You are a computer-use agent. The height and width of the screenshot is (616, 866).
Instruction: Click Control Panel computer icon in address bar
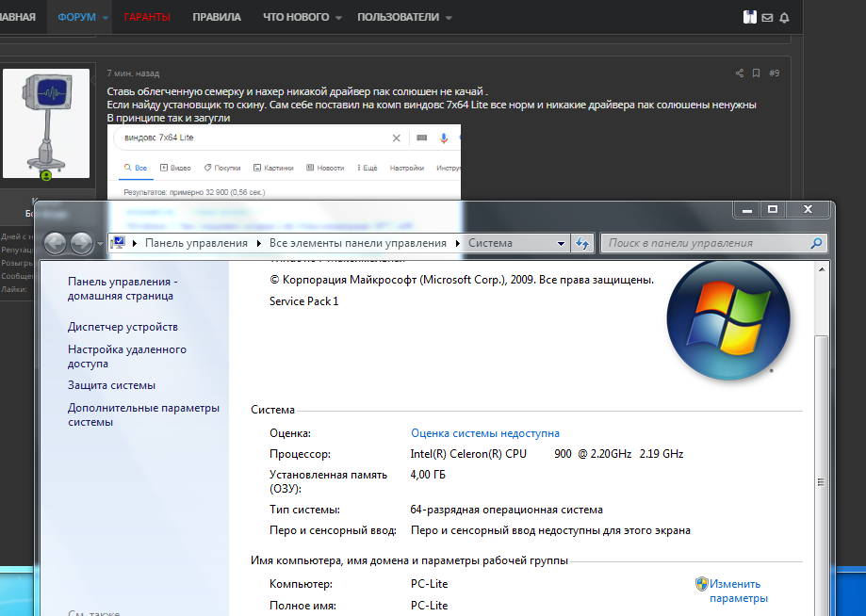coord(118,243)
